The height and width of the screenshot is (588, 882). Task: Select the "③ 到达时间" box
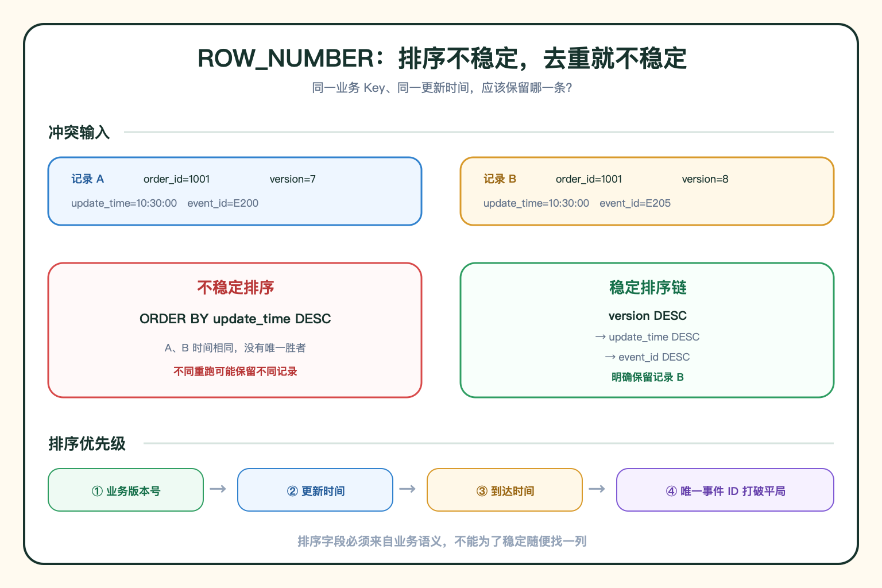[505, 490]
